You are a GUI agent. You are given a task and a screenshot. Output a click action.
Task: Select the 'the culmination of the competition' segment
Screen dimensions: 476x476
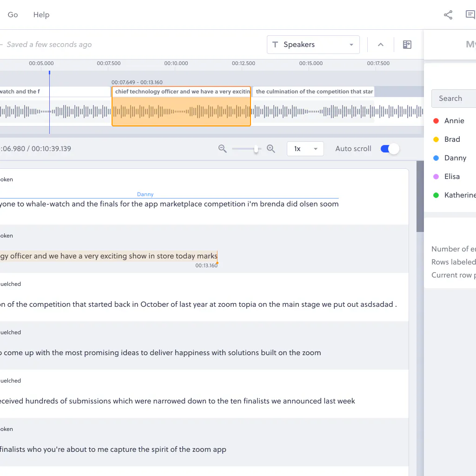[x=314, y=92]
